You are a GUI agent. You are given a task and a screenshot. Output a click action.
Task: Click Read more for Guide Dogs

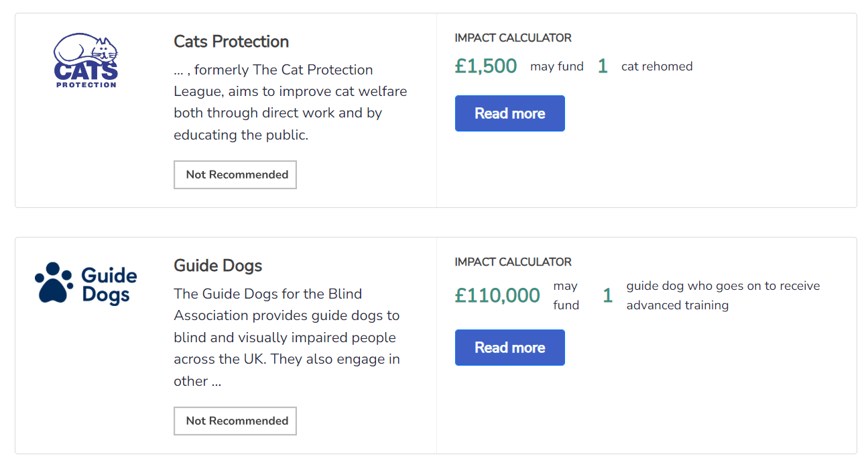(509, 348)
